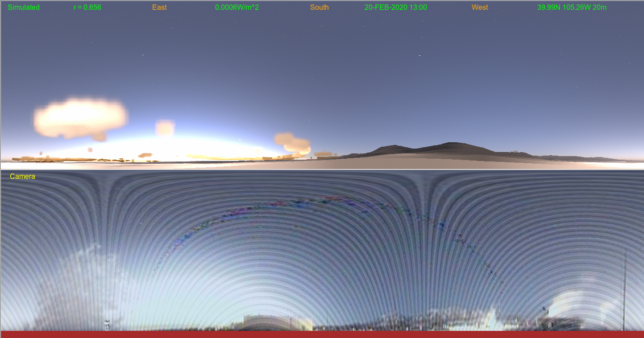Click the tallest dark mountain peak
The height and width of the screenshot is (338, 644).
point(452,145)
